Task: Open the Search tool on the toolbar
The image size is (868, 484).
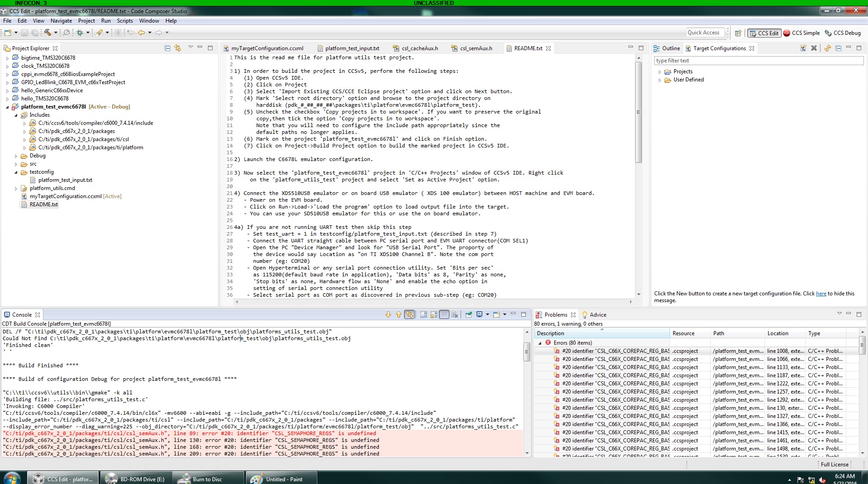Action: click(66, 33)
